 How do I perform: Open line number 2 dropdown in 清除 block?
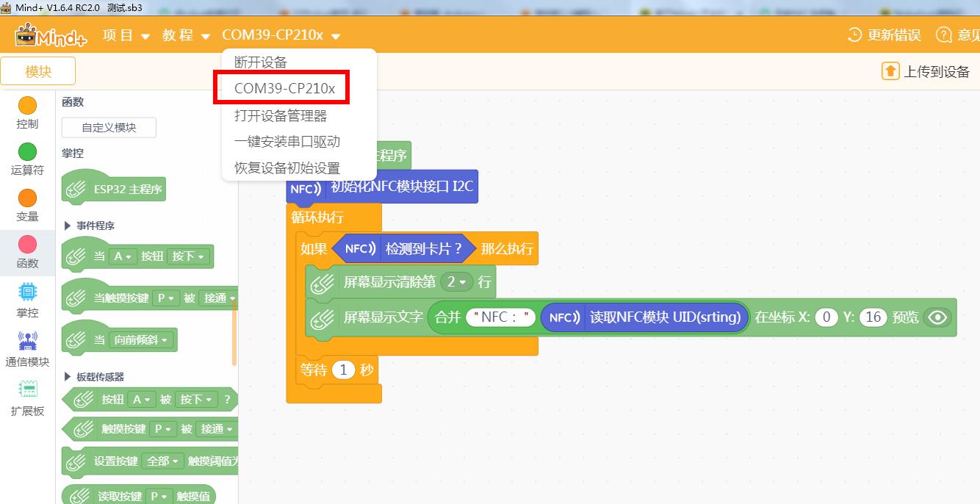(457, 281)
